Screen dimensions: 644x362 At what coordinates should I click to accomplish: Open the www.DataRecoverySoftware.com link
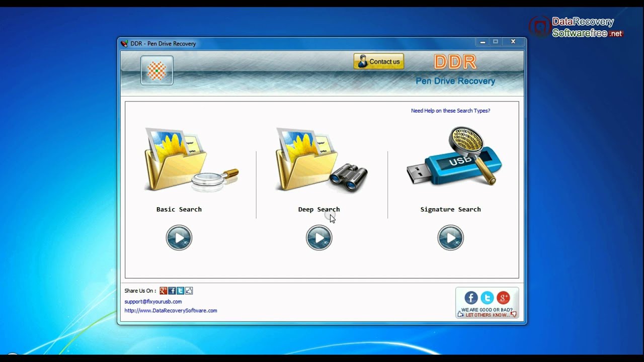171,311
